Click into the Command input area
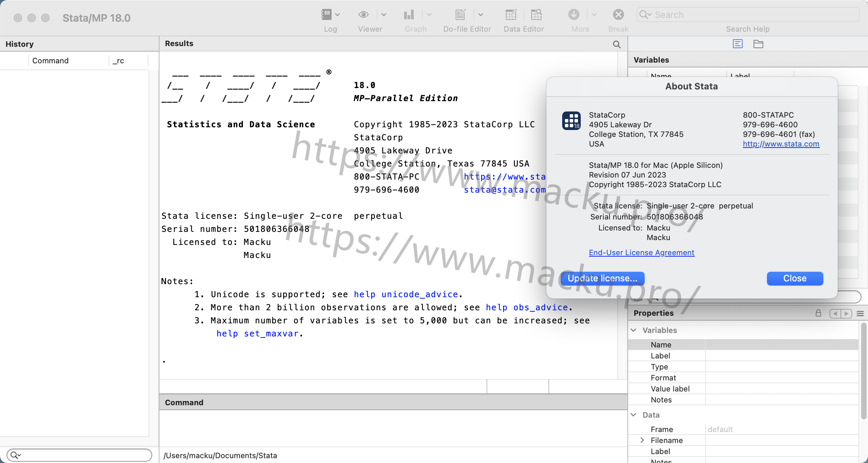This screenshot has width=868, height=463. (393, 428)
